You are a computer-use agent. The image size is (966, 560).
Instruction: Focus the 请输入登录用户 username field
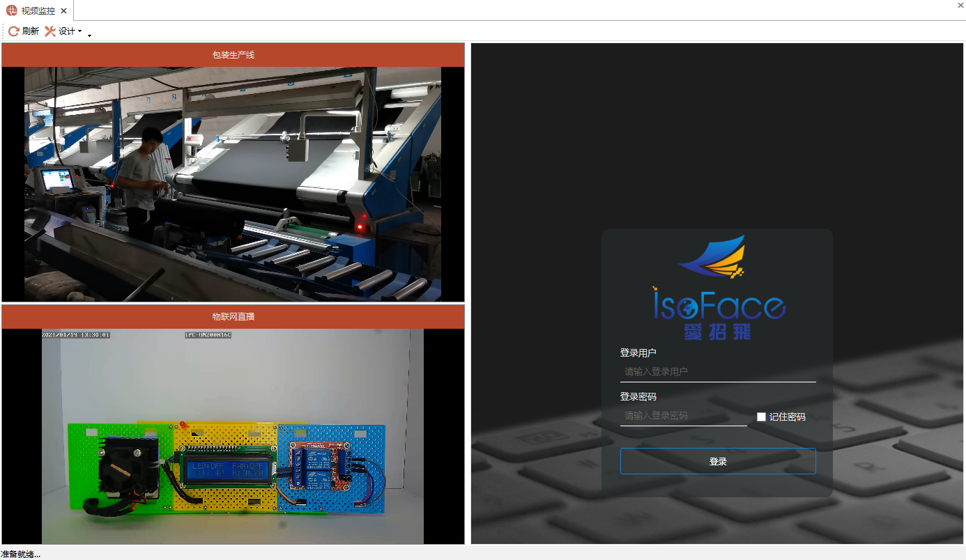click(718, 372)
